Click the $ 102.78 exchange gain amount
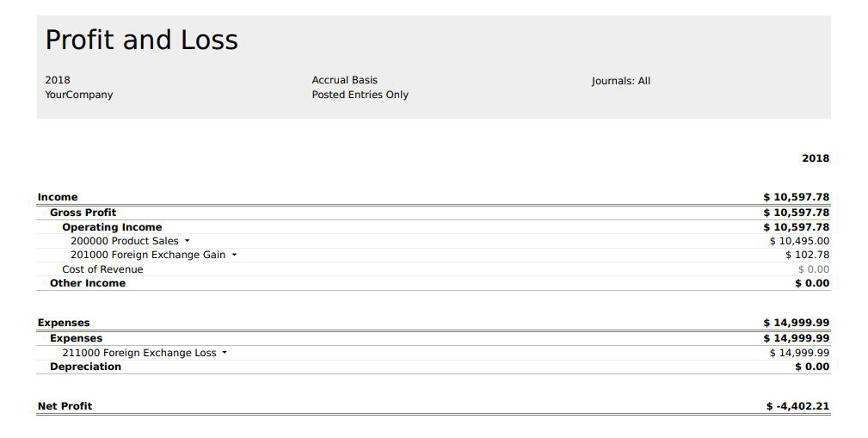This screenshot has width=868, height=438. [x=807, y=255]
